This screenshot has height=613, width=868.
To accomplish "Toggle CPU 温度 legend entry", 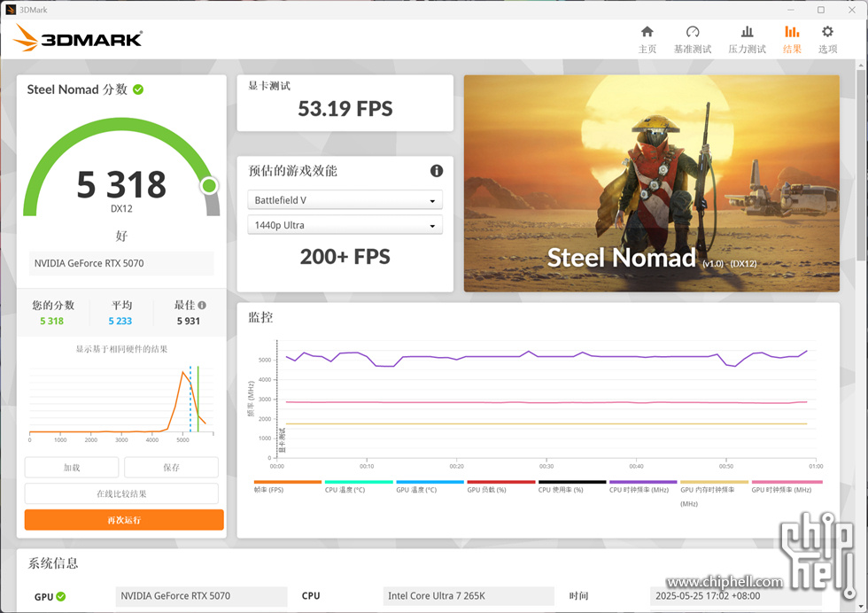I will (358, 486).
